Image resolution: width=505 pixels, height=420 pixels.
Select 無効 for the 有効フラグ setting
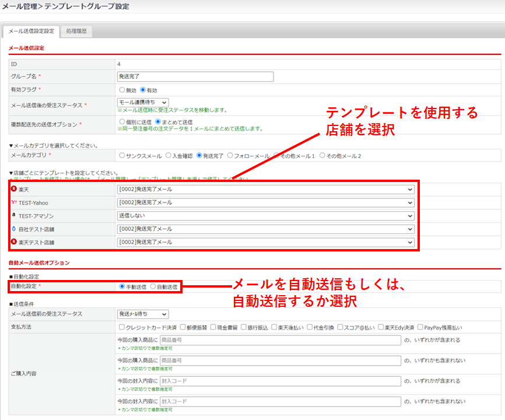pyautogui.click(x=122, y=90)
